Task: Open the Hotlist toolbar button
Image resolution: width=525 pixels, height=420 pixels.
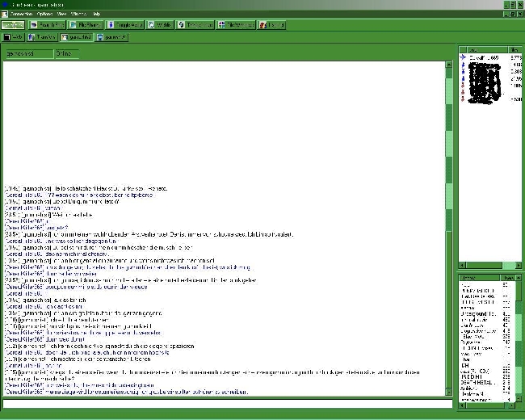Action: tap(271, 25)
